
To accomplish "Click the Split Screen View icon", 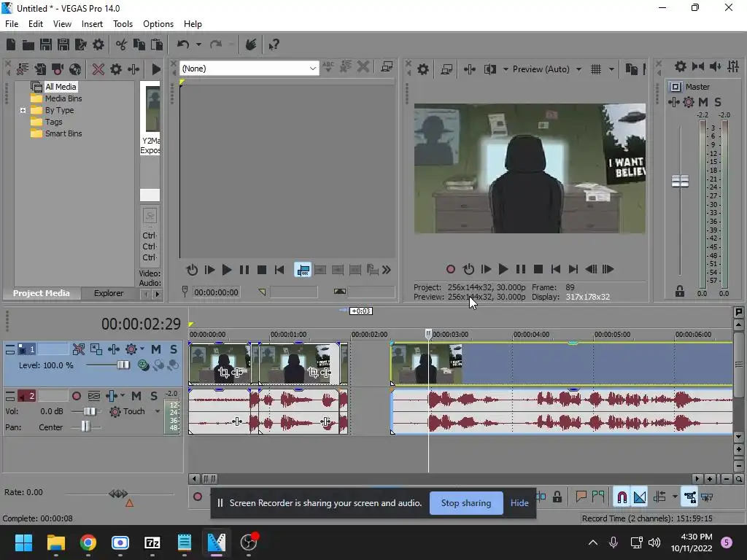I will coord(490,69).
